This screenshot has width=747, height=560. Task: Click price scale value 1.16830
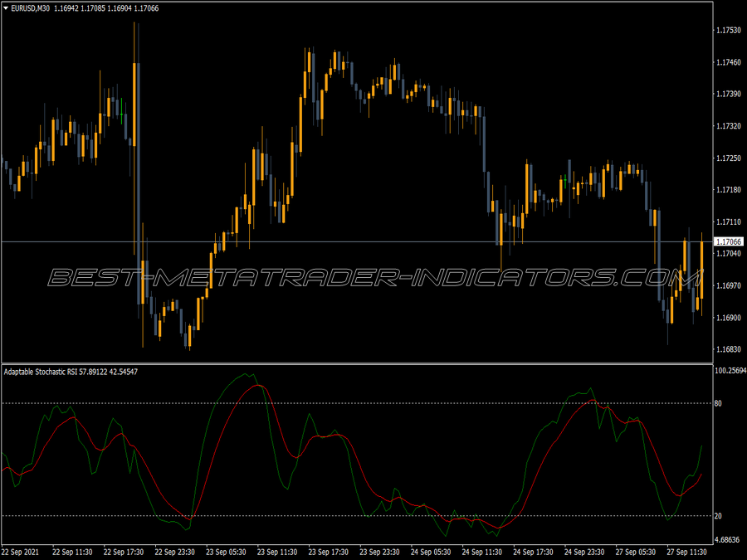coord(729,349)
